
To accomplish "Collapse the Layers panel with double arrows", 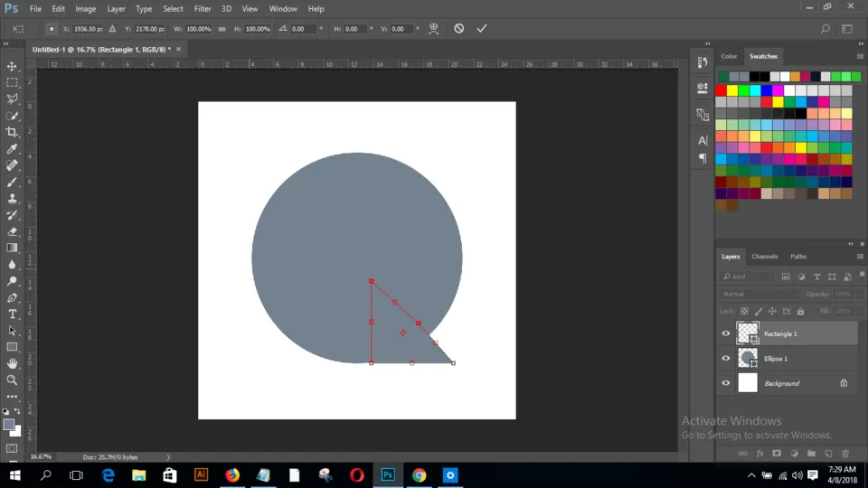I will point(851,244).
